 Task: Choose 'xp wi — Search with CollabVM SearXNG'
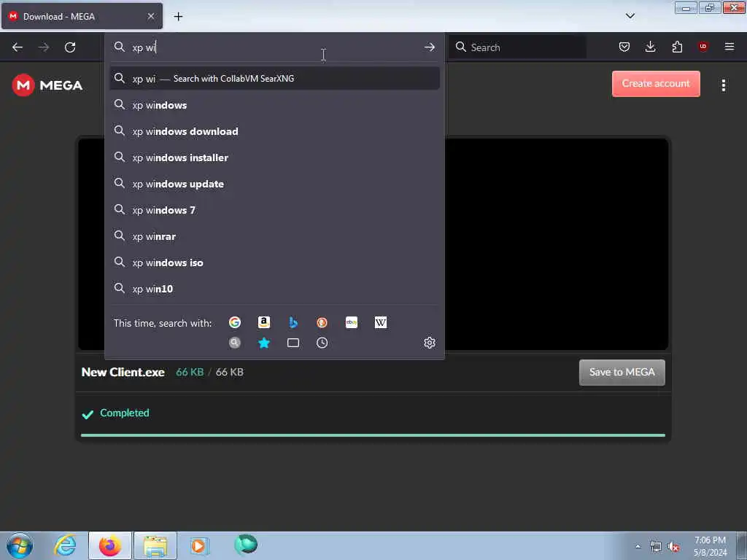point(274,79)
